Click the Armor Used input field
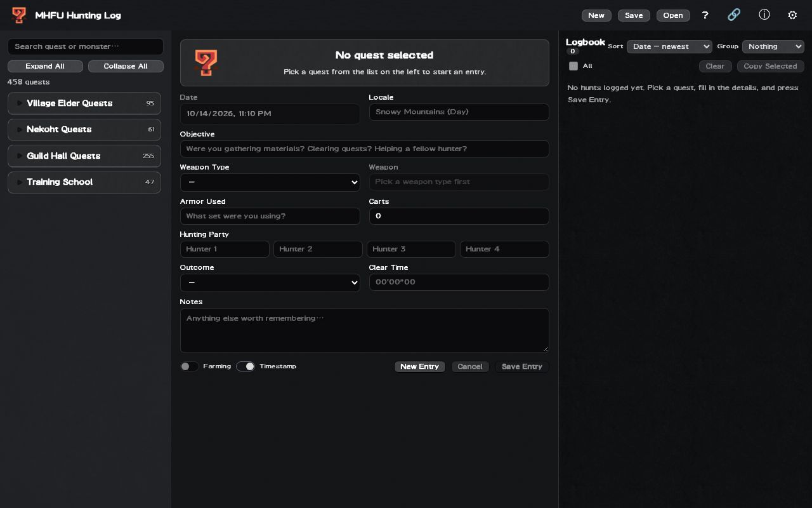This screenshot has height=508, width=812. point(270,216)
